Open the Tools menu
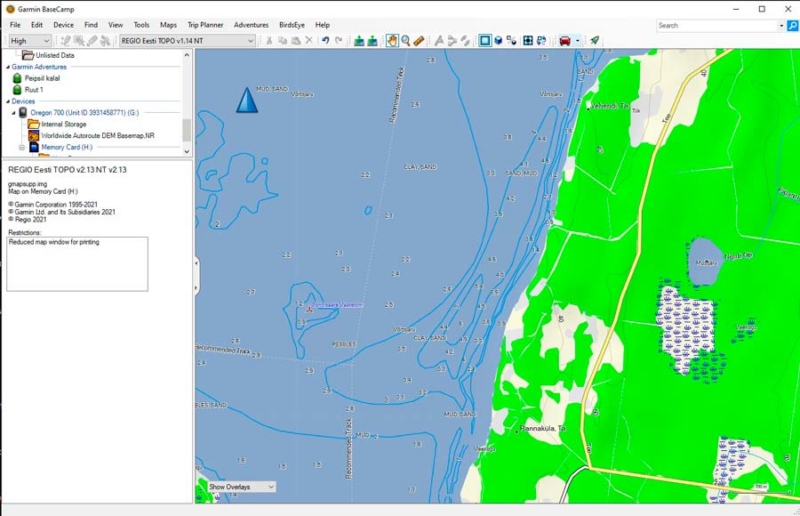 click(x=141, y=24)
